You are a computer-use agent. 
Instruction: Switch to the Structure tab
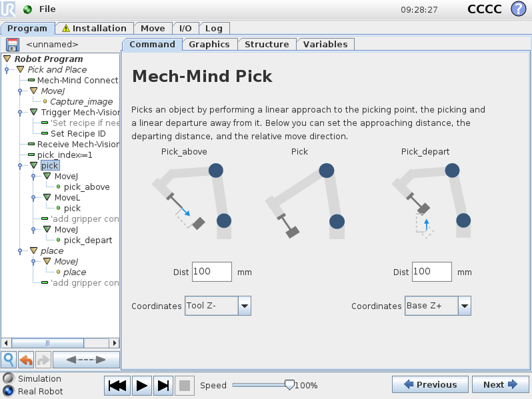tap(267, 45)
